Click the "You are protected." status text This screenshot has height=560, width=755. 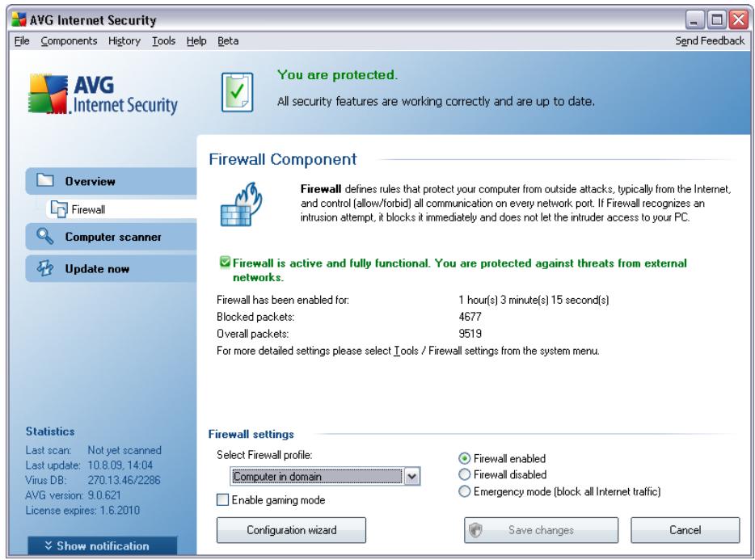337,75
